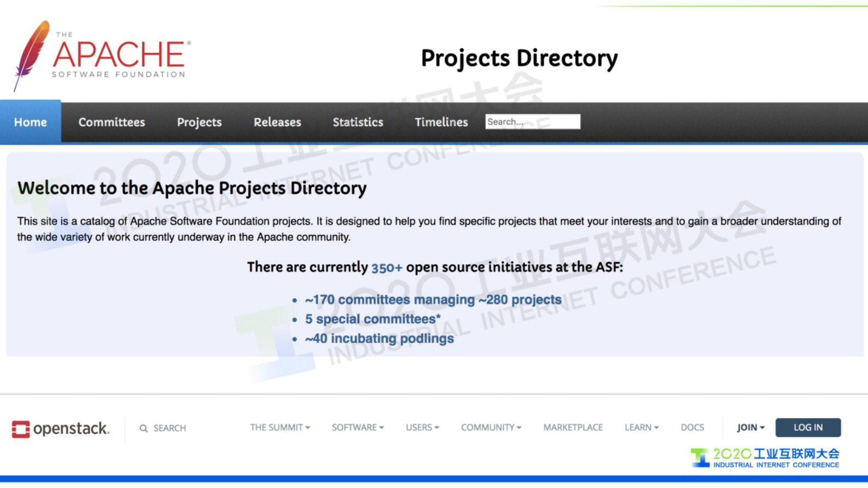Click the Apache projects search field
Image resolution: width=868 pixels, height=488 pixels.
pyautogui.click(x=532, y=121)
